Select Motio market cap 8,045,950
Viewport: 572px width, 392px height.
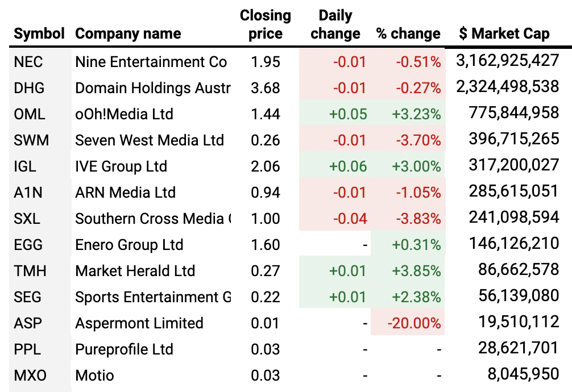[524, 375]
